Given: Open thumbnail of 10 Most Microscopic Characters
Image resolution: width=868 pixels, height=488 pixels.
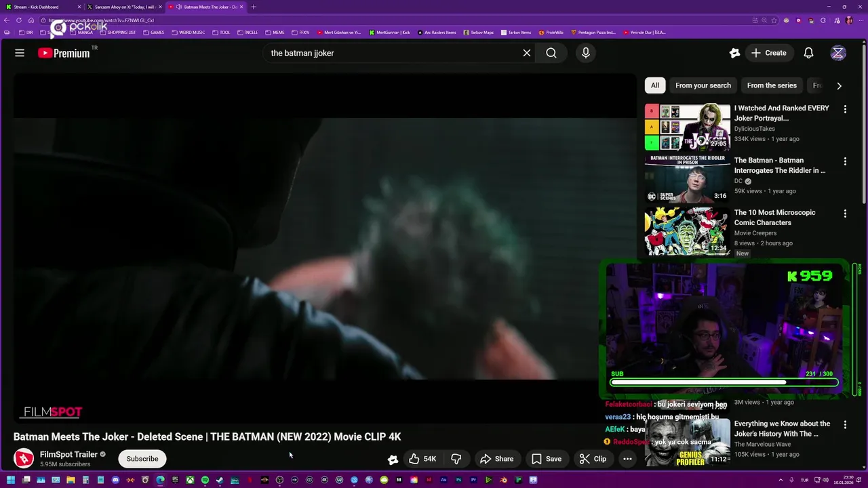Looking at the screenshot, I should click(x=688, y=231).
